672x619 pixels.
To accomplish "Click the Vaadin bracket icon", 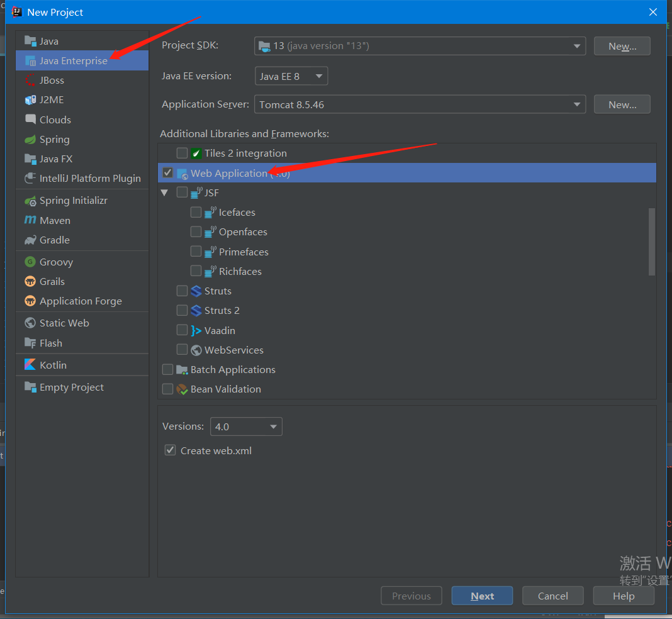I will coord(196,331).
